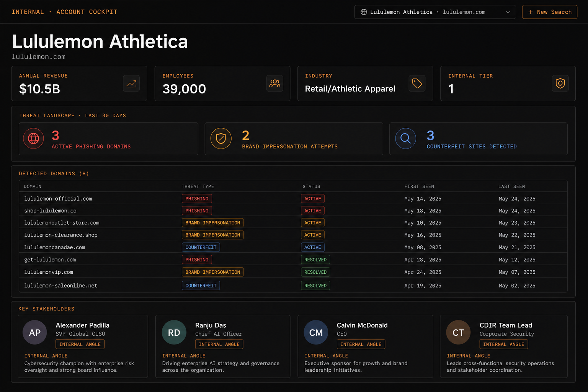
Task: Click the internal tier shield icon
Action: (x=560, y=83)
